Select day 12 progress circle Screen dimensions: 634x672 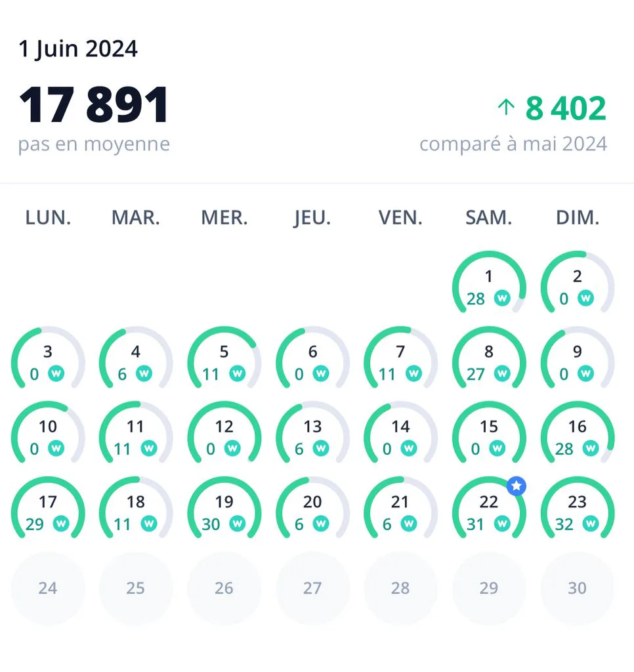coord(224,432)
